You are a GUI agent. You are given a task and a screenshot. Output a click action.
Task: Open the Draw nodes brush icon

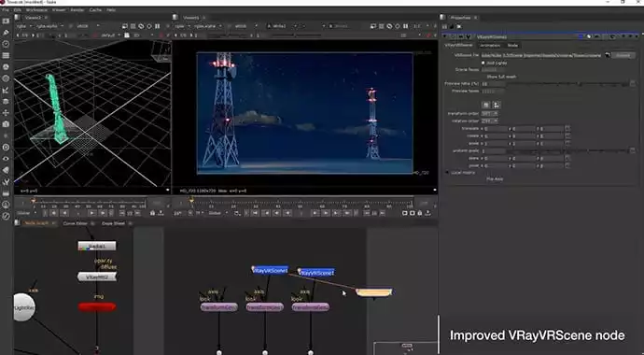(x=6, y=33)
